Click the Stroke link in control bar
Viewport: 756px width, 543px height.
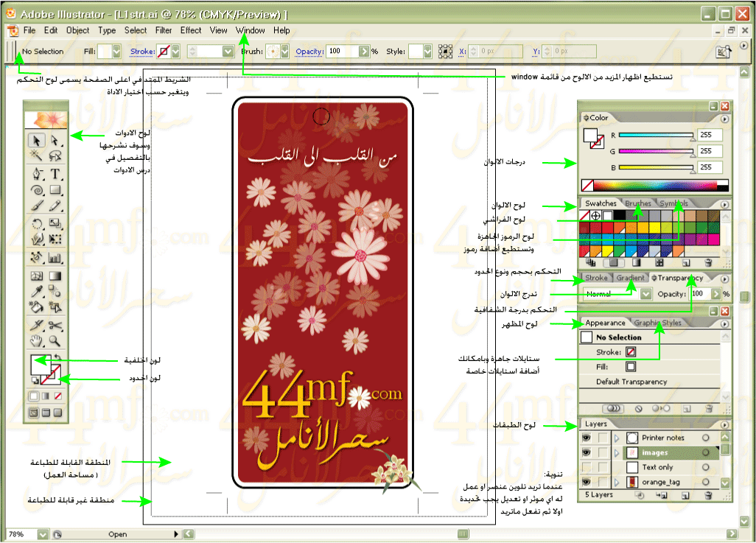142,52
